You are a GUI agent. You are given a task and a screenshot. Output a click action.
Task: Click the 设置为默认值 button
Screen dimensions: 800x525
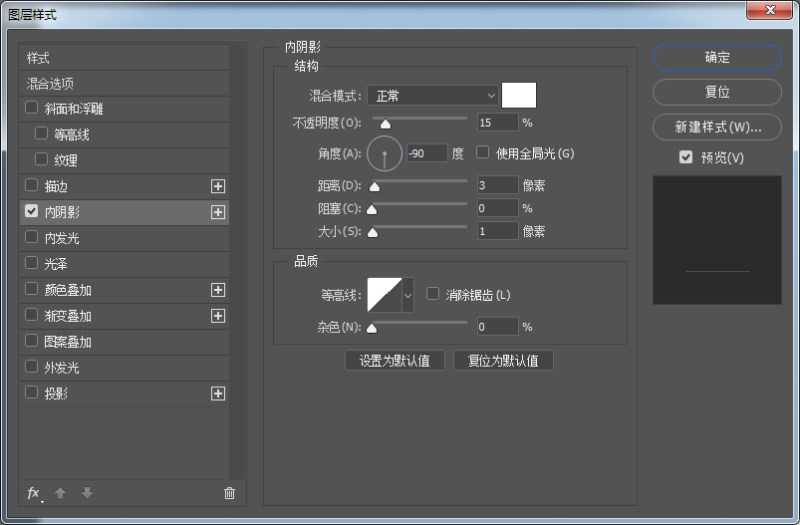(395, 361)
